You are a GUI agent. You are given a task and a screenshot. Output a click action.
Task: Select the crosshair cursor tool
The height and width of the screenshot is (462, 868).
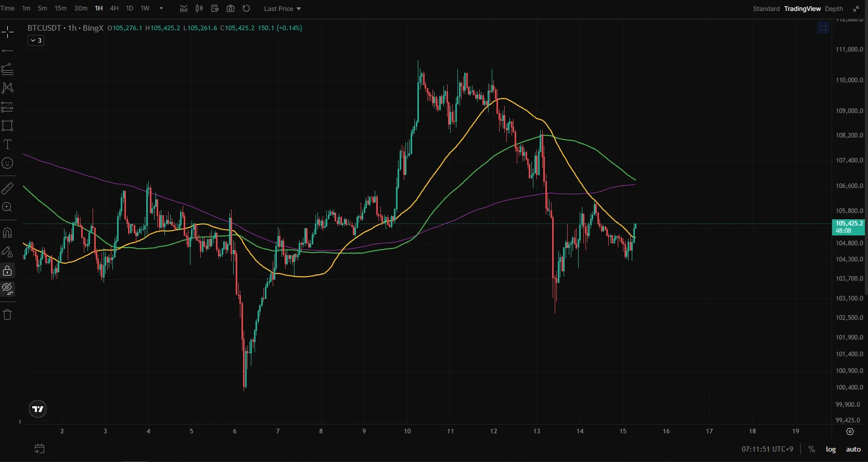[7, 32]
